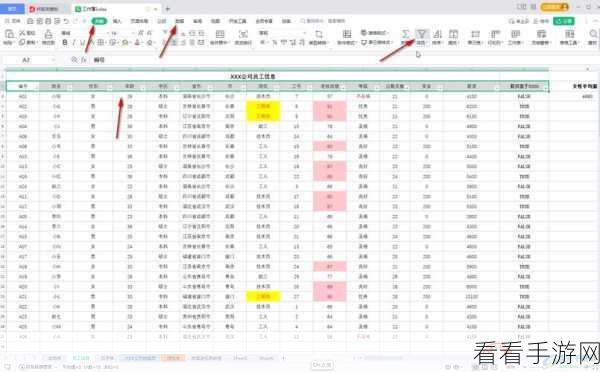Click the Merge and Center icon
The height and width of the screenshot is (372, 600).
220,34
